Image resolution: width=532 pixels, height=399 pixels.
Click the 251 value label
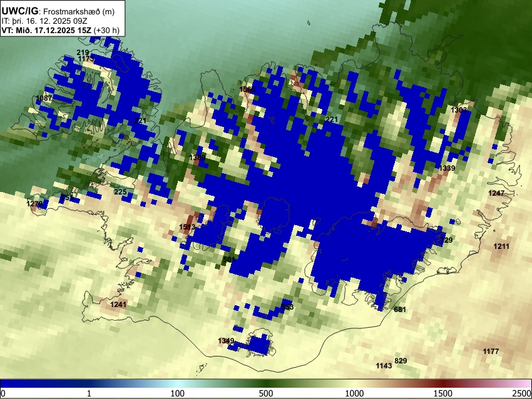click(67, 198)
